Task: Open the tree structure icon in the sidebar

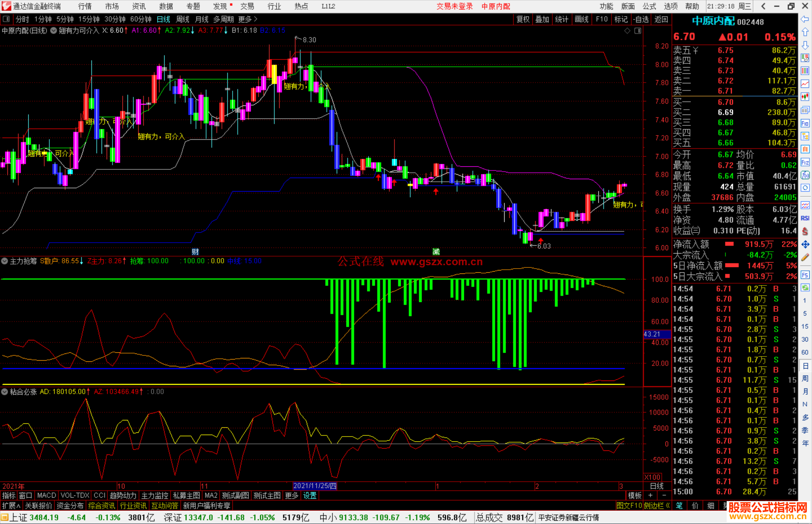Action: (x=805, y=136)
